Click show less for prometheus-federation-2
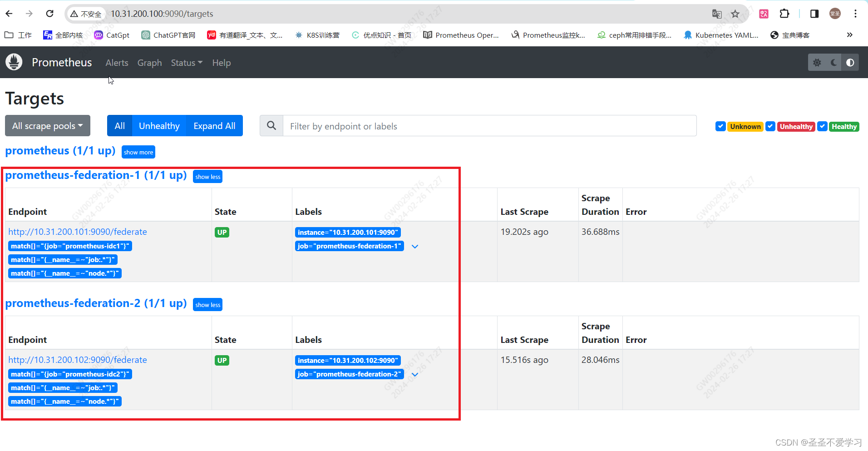The width and height of the screenshot is (868, 451). tap(208, 305)
